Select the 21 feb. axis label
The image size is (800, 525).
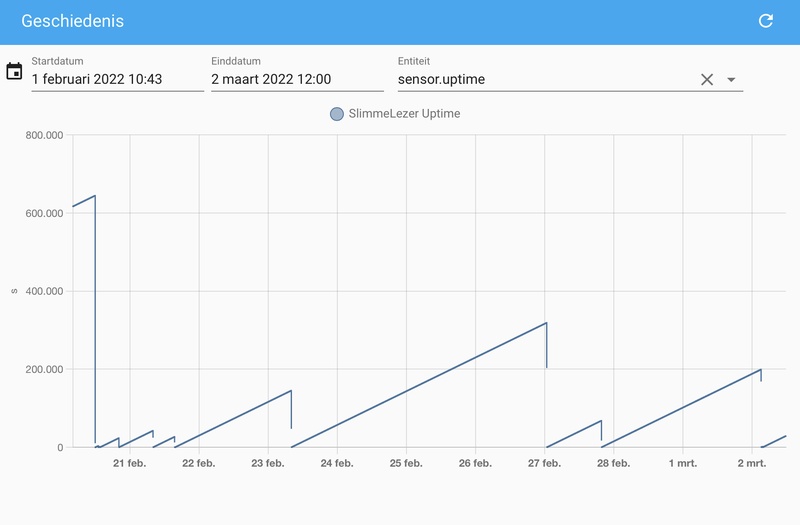point(130,463)
